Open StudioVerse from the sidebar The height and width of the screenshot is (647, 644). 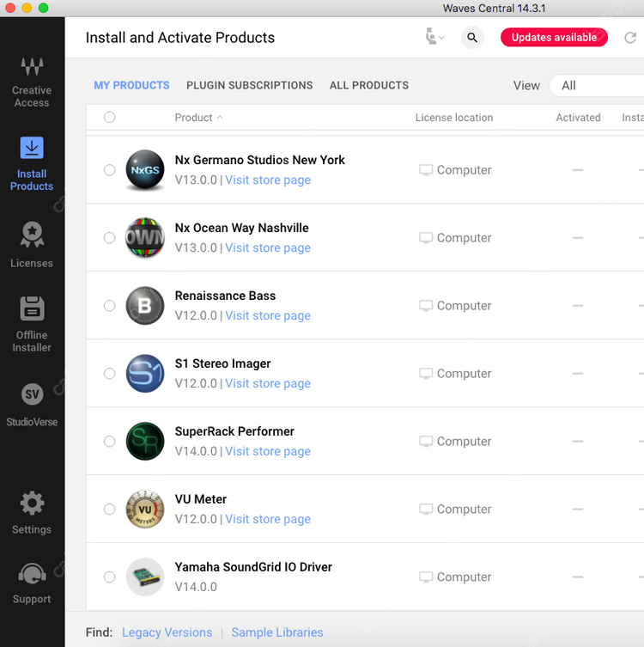point(32,404)
